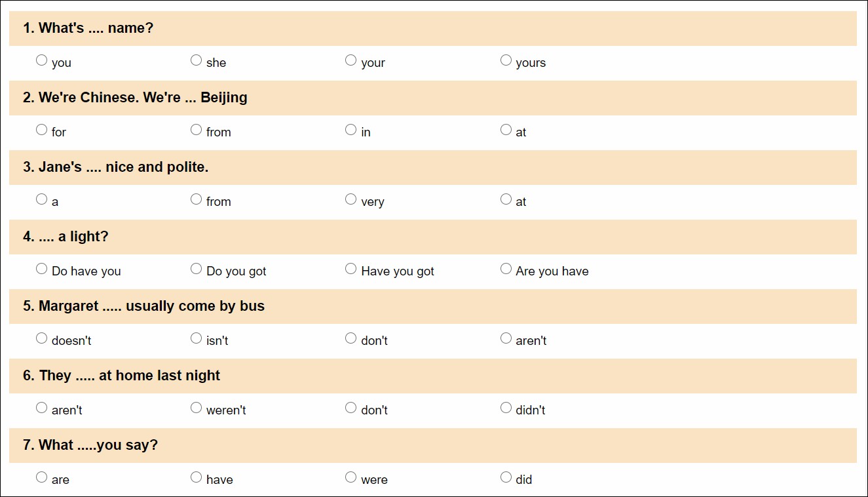Choose the 'yours' radio option
This screenshot has height=497, width=868.
click(506, 60)
